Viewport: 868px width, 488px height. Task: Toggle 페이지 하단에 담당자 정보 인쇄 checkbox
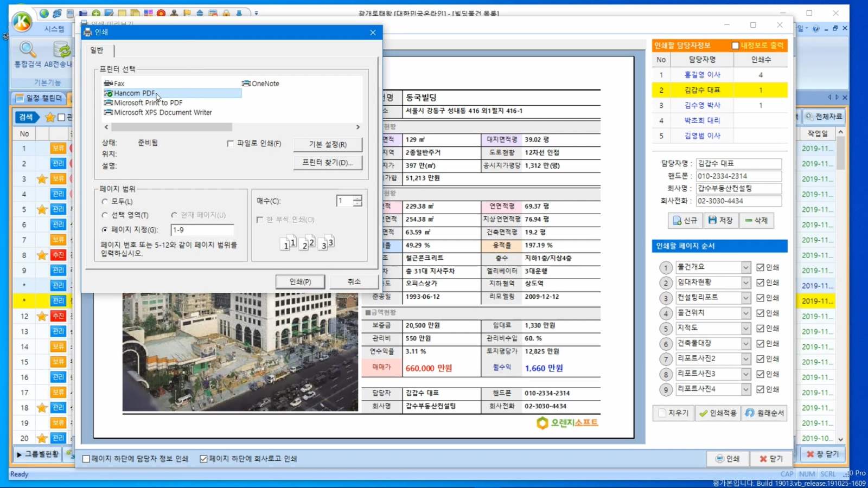[86, 459]
